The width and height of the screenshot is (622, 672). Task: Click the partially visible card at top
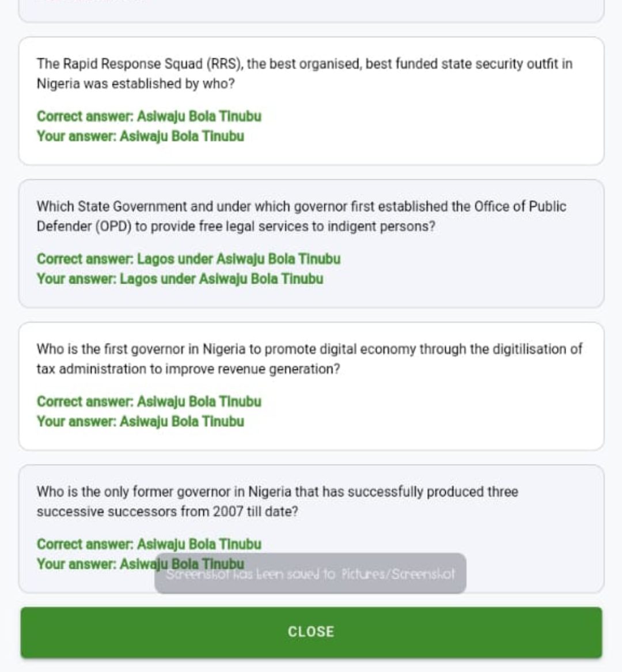(311, 11)
